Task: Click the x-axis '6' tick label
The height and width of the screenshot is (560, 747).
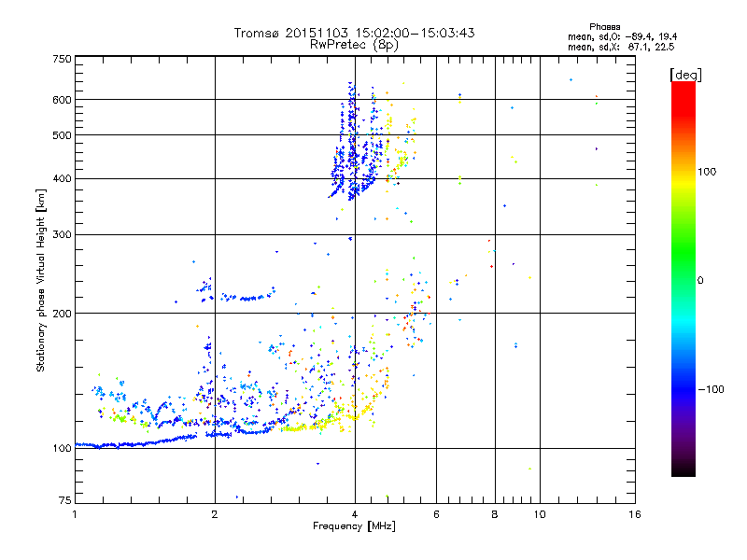Action: (x=436, y=514)
